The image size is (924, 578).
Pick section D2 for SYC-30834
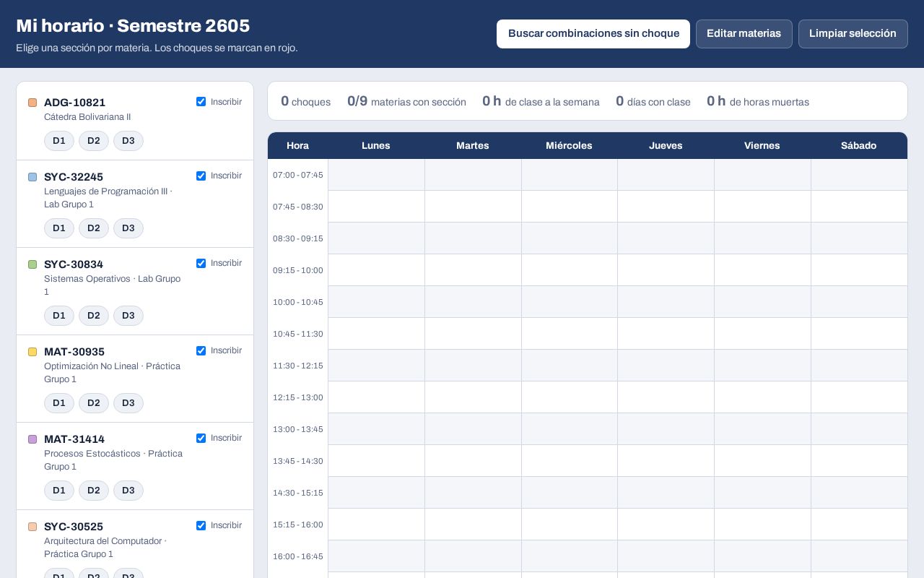coord(94,316)
